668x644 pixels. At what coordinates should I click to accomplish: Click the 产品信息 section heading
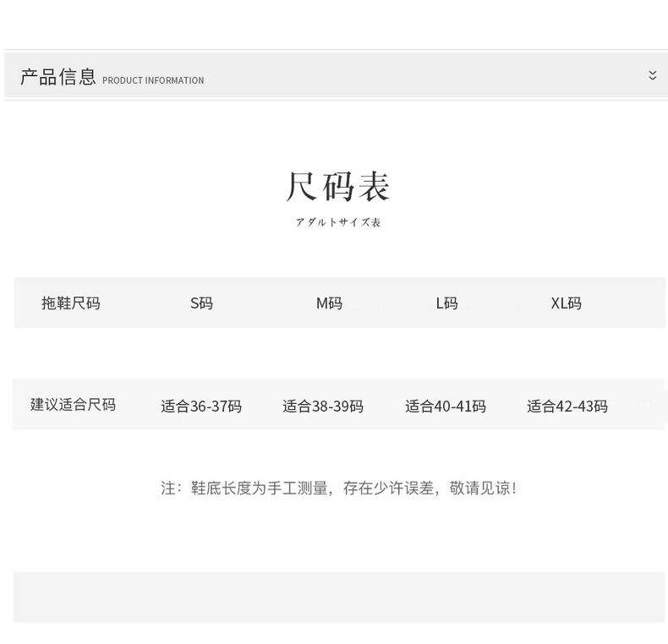[58, 77]
